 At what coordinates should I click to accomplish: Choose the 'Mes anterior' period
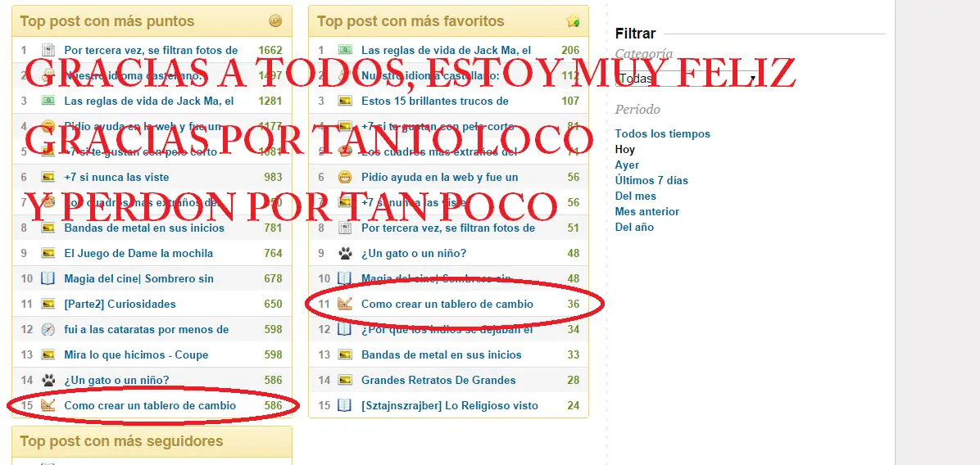point(647,211)
